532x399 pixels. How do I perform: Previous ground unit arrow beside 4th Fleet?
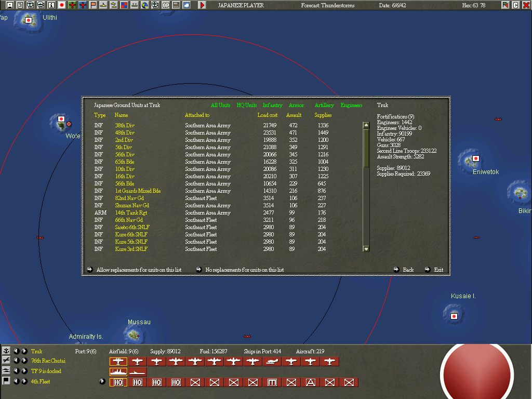[x=16, y=381]
